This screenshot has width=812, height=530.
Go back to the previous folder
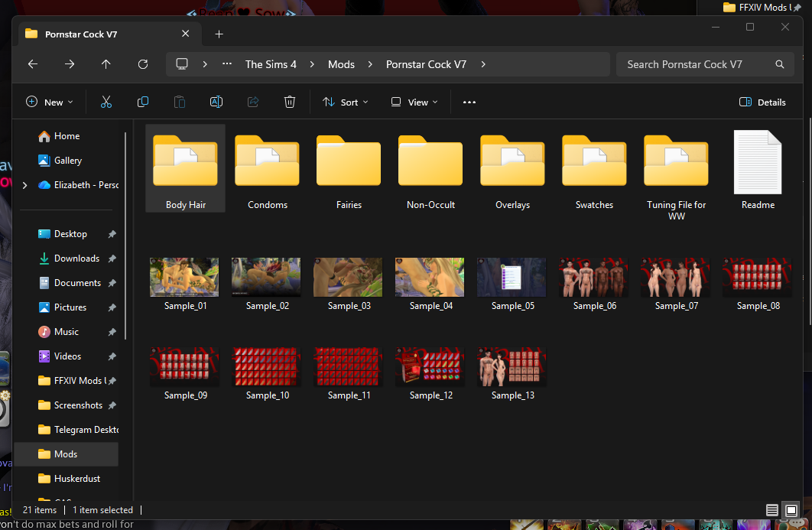[33, 64]
